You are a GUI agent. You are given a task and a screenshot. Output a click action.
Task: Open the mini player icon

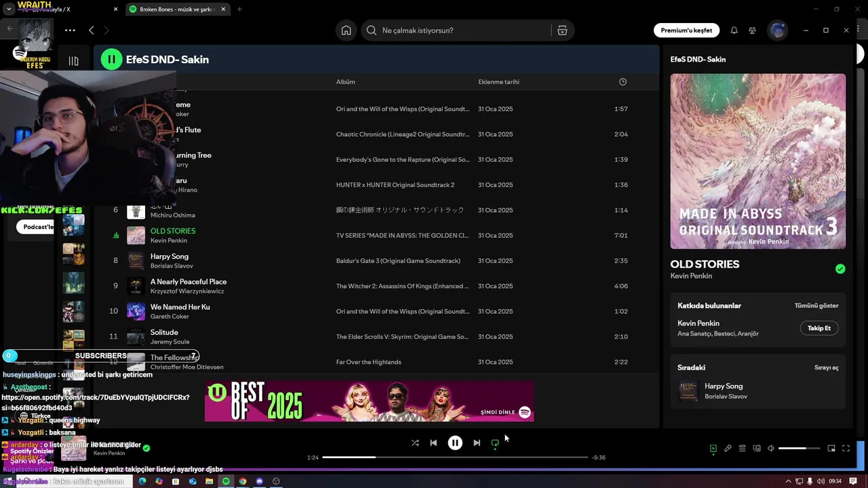coord(831,449)
